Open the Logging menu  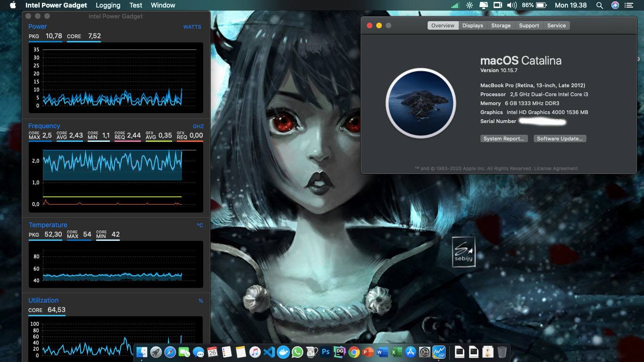pyautogui.click(x=108, y=5)
